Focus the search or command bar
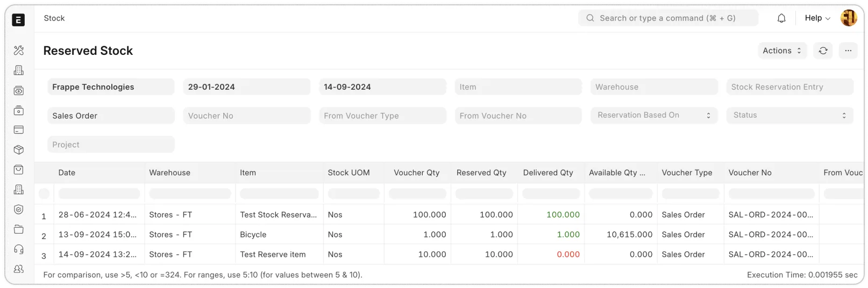Screen dimensions: 868x288 coord(668,18)
